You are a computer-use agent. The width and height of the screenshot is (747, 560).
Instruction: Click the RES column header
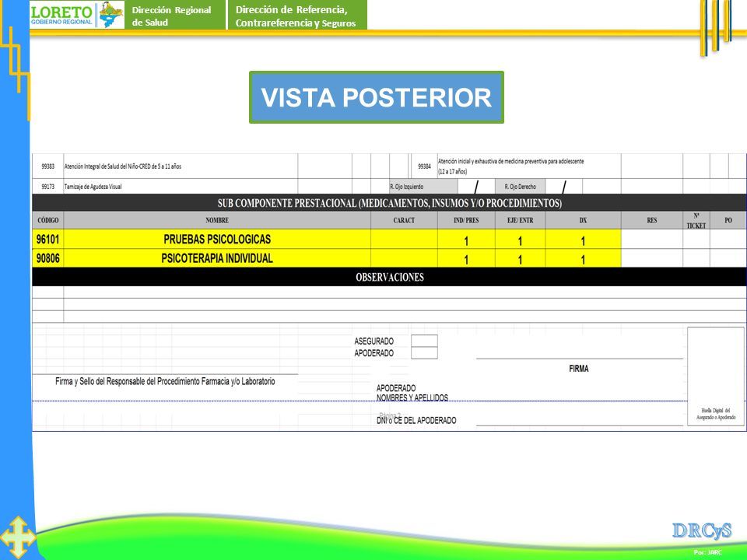[652, 220]
